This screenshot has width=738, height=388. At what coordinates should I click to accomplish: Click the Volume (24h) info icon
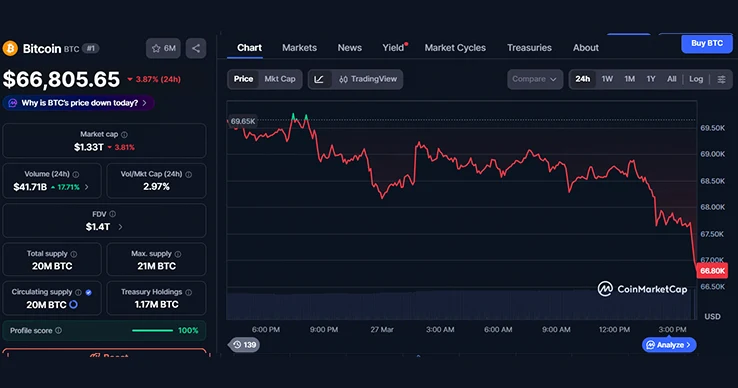(x=76, y=174)
